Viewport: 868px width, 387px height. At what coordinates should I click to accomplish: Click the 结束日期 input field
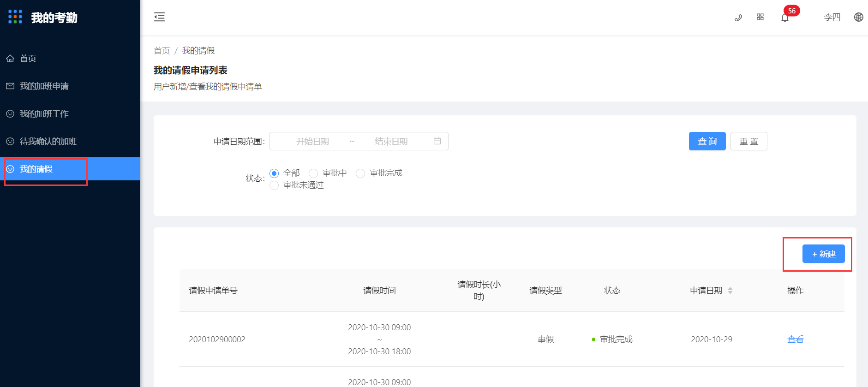tap(391, 141)
